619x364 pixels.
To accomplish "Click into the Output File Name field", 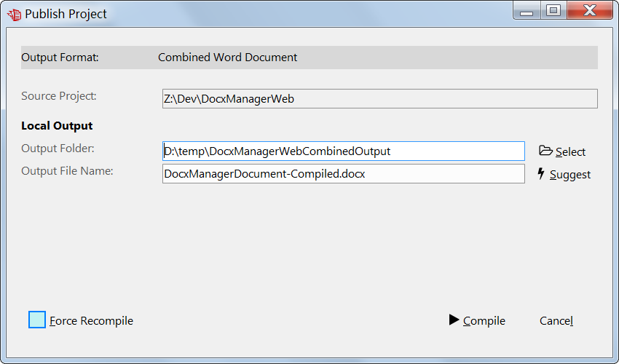I will [344, 174].
